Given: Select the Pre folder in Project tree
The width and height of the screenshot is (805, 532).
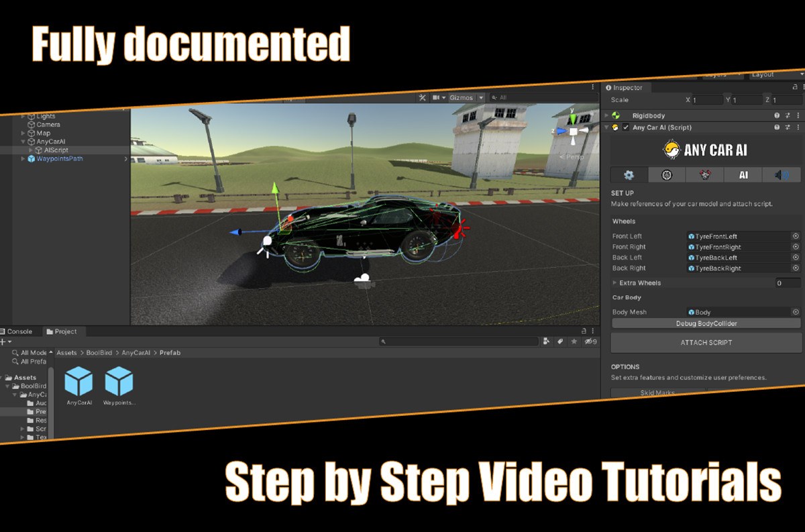Looking at the screenshot, I should click(36, 412).
